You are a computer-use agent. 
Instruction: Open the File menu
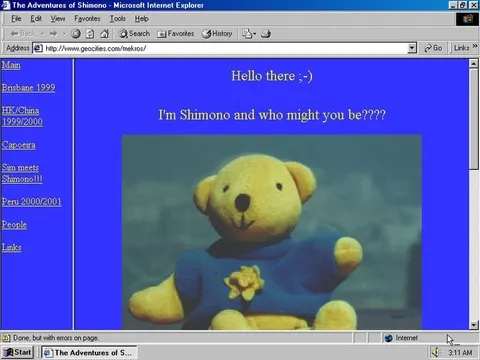[x=16, y=19]
